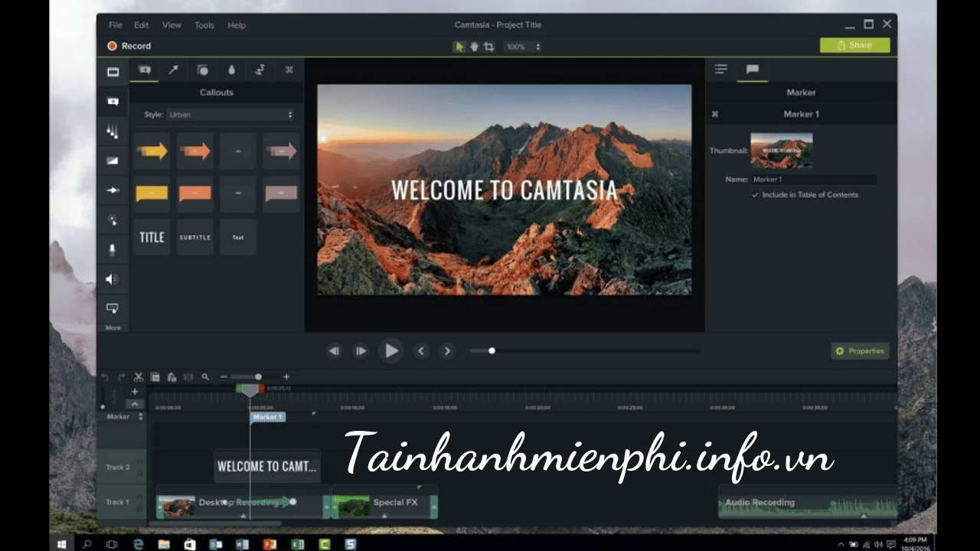Open the Style dropdown showing Urban
The width and height of the screenshot is (980, 551).
230,115
